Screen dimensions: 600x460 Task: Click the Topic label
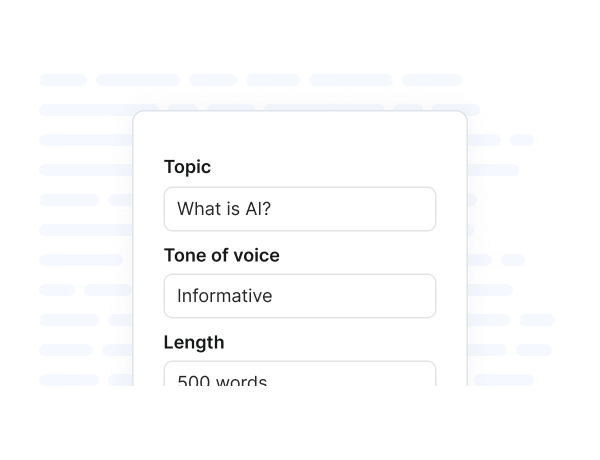point(187,167)
